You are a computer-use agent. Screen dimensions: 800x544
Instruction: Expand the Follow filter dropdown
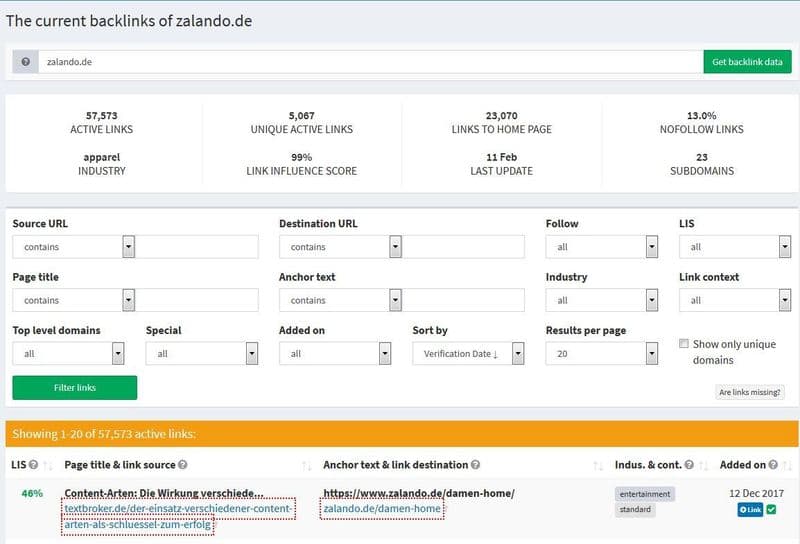[x=602, y=246]
